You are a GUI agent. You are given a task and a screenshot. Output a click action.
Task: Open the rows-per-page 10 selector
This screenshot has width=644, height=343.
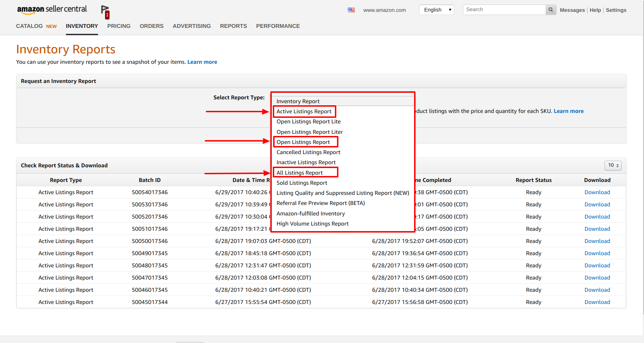point(613,165)
